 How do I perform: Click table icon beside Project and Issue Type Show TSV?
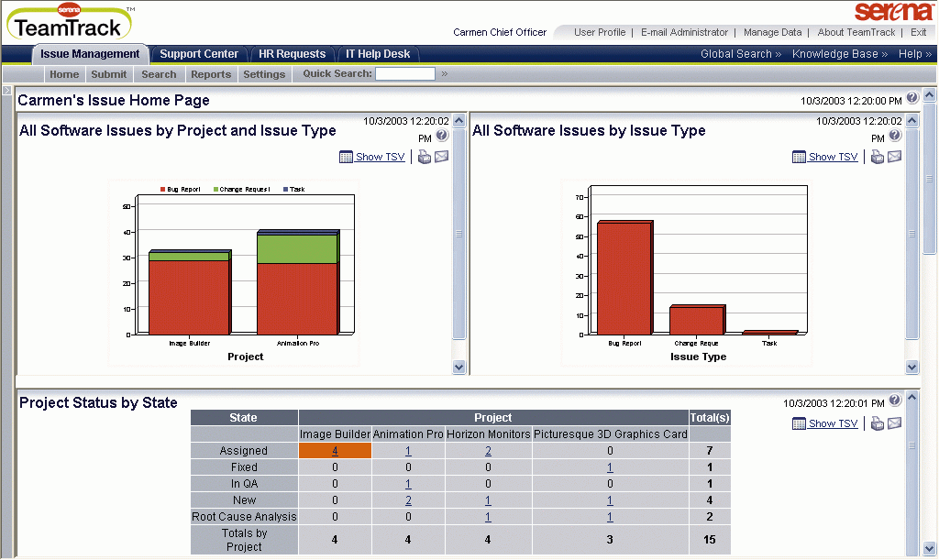pyautogui.click(x=346, y=157)
